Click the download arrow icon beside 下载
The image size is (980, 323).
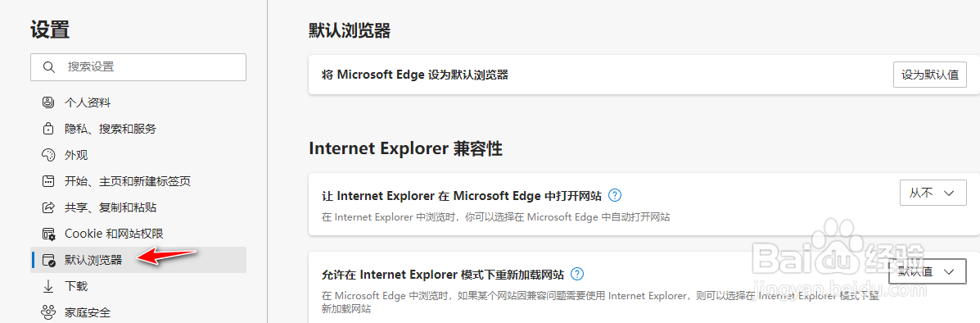[x=48, y=287]
